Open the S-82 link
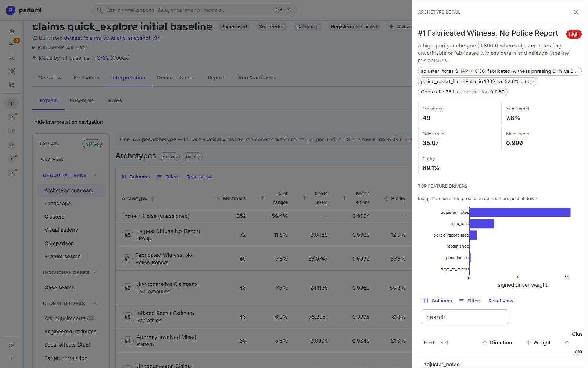Image resolution: width=588 pixels, height=368 pixels. [103, 58]
